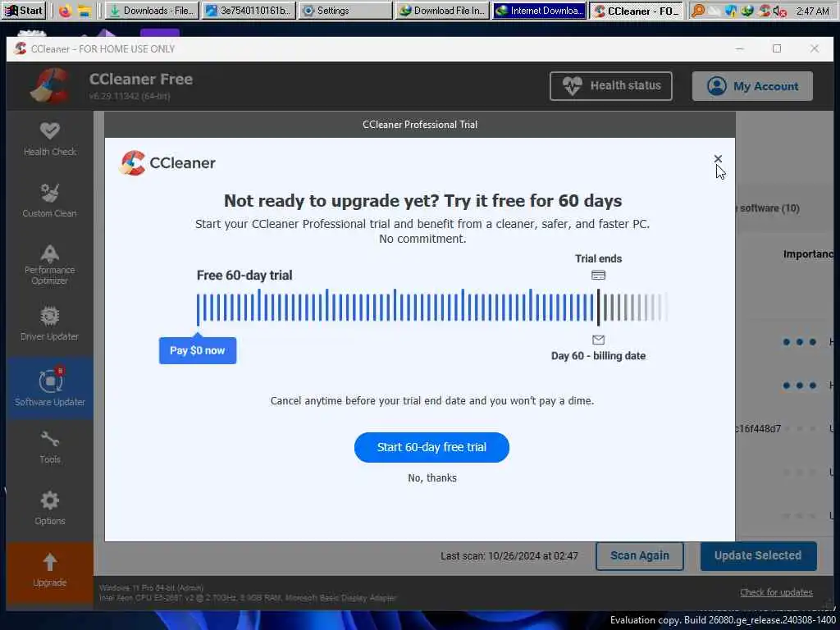The image size is (840, 630).
Task: Switch to the 3e7540110161b taskbar window
Action: [x=249, y=11]
